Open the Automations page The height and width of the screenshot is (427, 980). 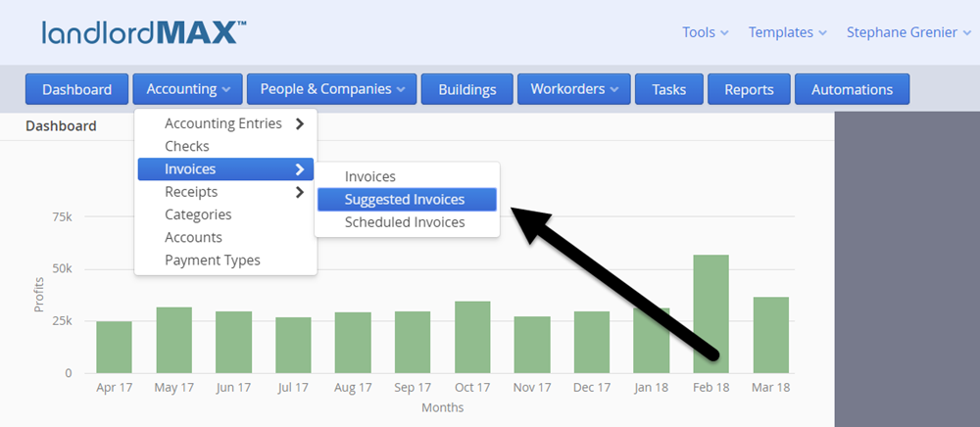coord(852,89)
